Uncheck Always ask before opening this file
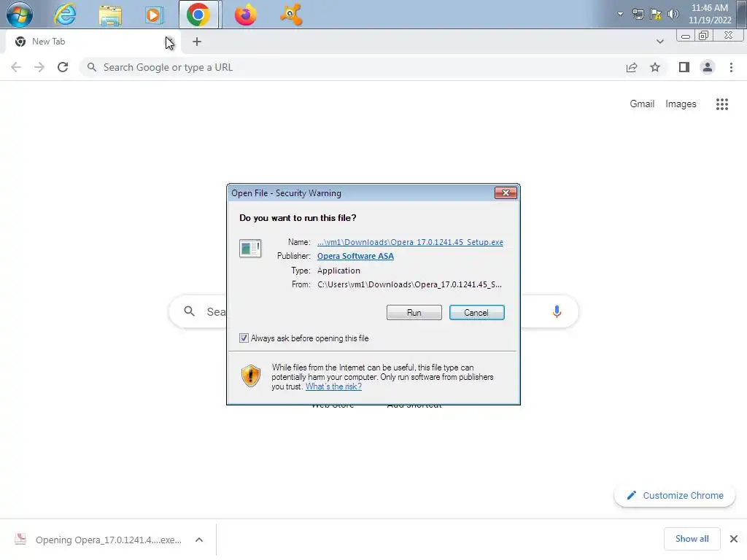Image resolution: width=747 pixels, height=560 pixels. coord(244,338)
